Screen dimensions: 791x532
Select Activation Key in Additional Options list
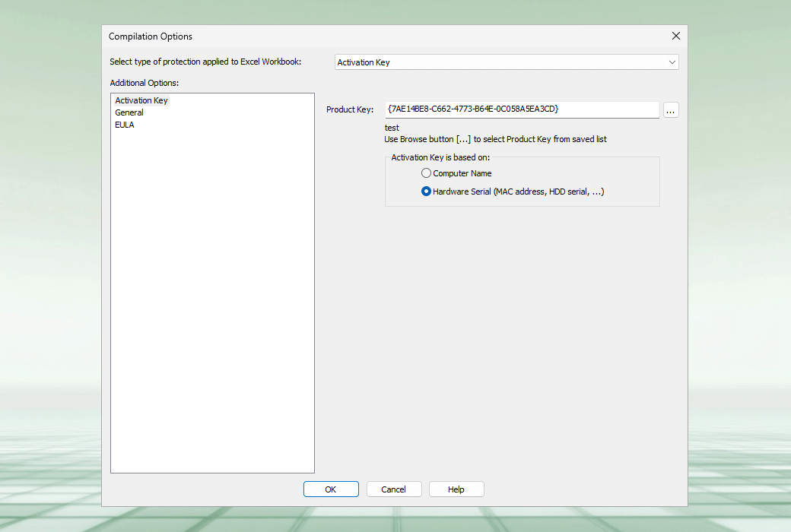pos(141,100)
